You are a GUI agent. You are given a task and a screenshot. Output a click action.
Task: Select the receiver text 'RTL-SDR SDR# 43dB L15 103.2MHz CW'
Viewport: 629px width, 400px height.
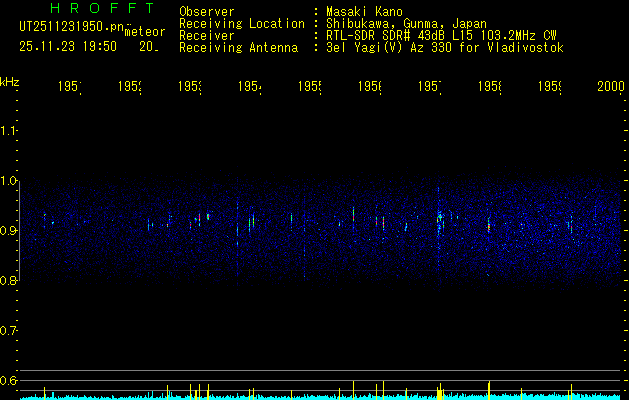click(x=441, y=36)
